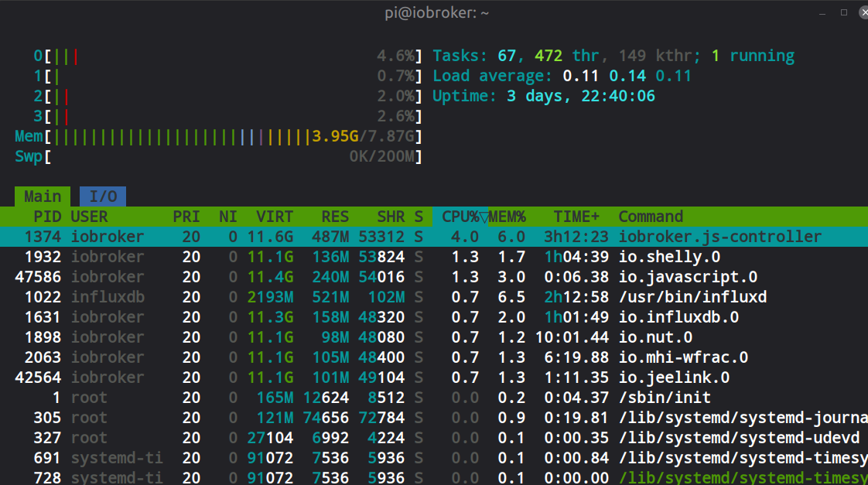Sort by the Command column header
This screenshot has height=485, width=868.
coord(651,217)
